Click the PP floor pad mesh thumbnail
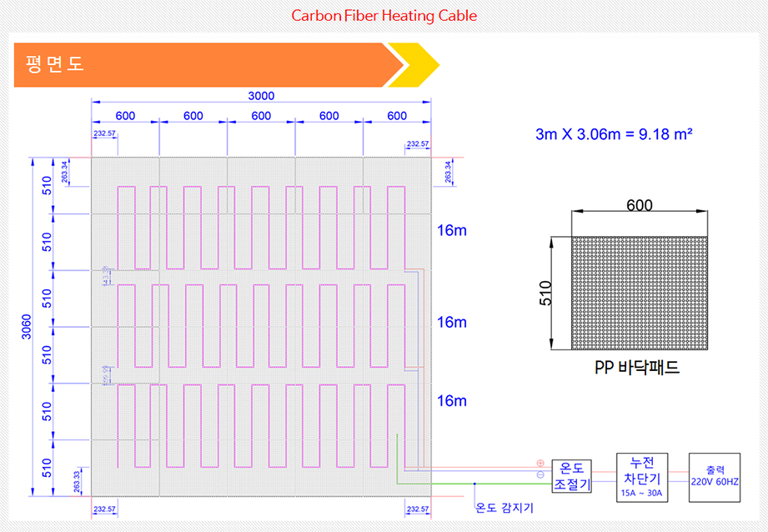The width and height of the screenshot is (768, 532). [x=640, y=293]
